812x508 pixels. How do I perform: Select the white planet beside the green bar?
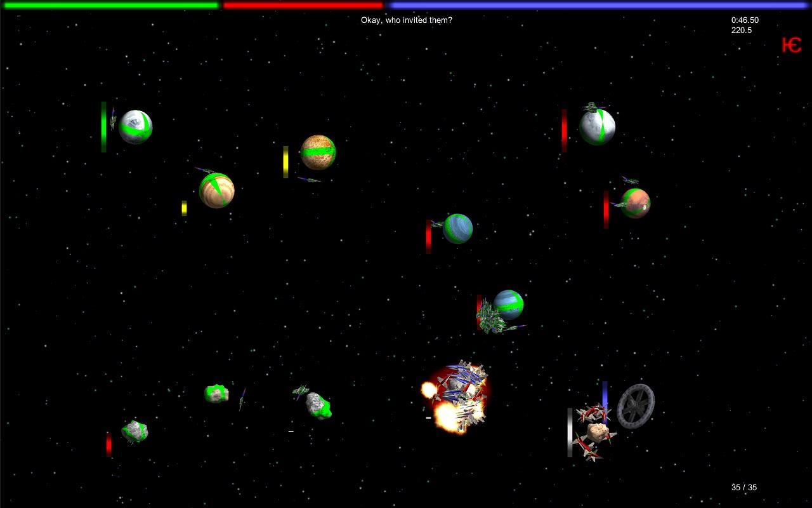pyautogui.click(x=136, y=127)
